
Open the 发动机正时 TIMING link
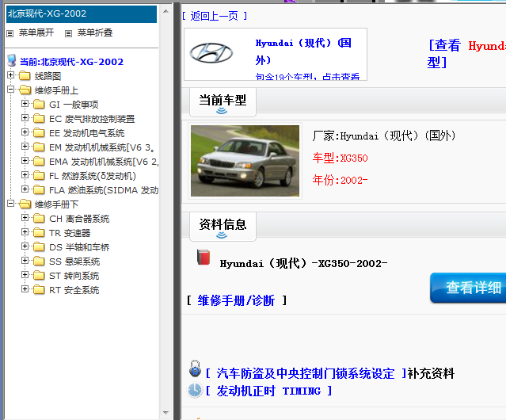(x=268, y=391)
